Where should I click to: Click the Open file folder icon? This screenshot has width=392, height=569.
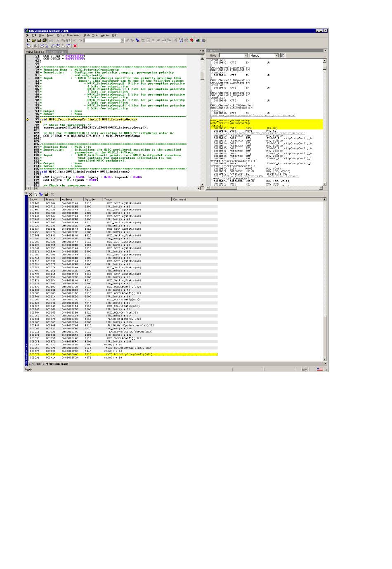[34, 40]
